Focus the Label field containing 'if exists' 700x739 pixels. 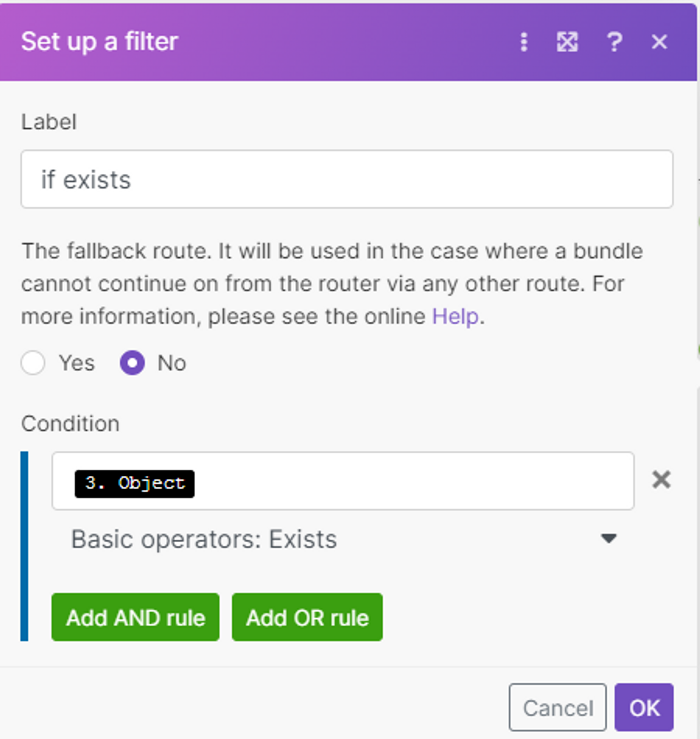point(347,180)
